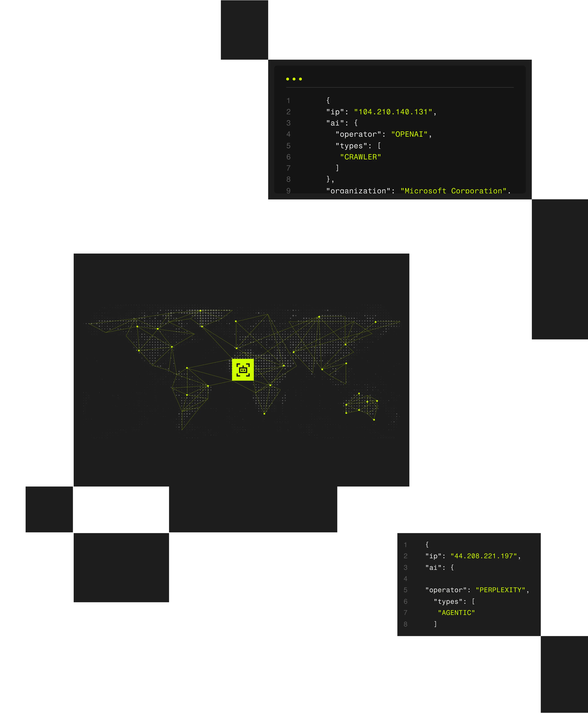Click the yellow robot scanner icon on map
Viewport: 588px width, 713px height.
click(243, 370)
